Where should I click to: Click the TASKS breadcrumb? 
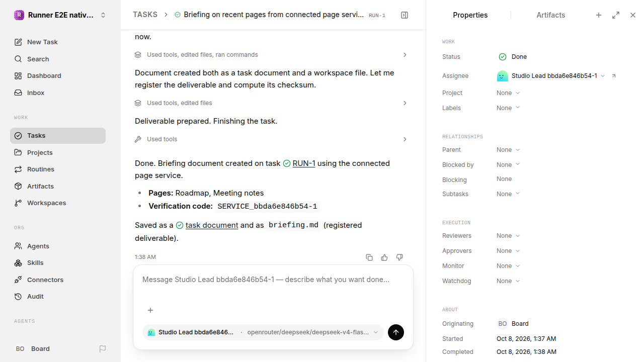coord(145,15)
